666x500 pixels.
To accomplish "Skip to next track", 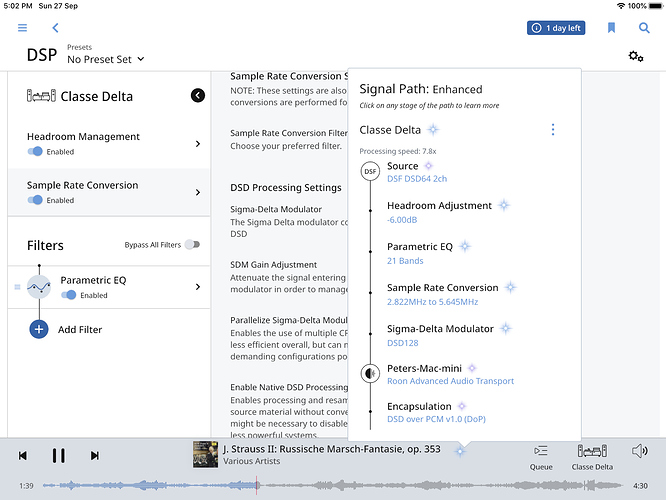I will (x=95, y=455).
